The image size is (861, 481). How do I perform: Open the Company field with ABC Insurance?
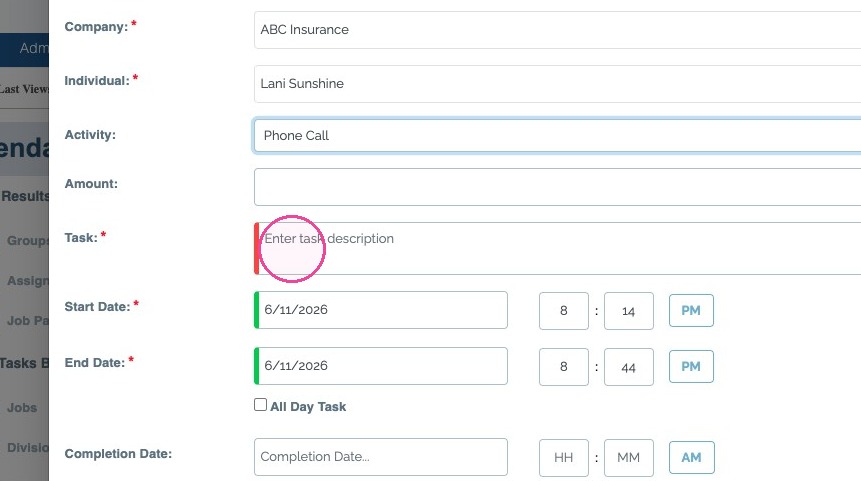click(557, 30)
